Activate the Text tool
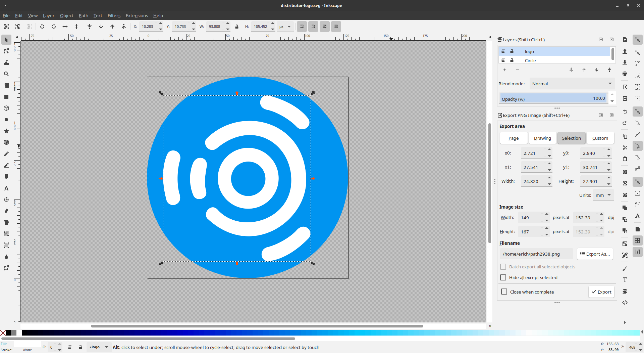The width and height of the screenshot is (644, 353). pos(6,188)
